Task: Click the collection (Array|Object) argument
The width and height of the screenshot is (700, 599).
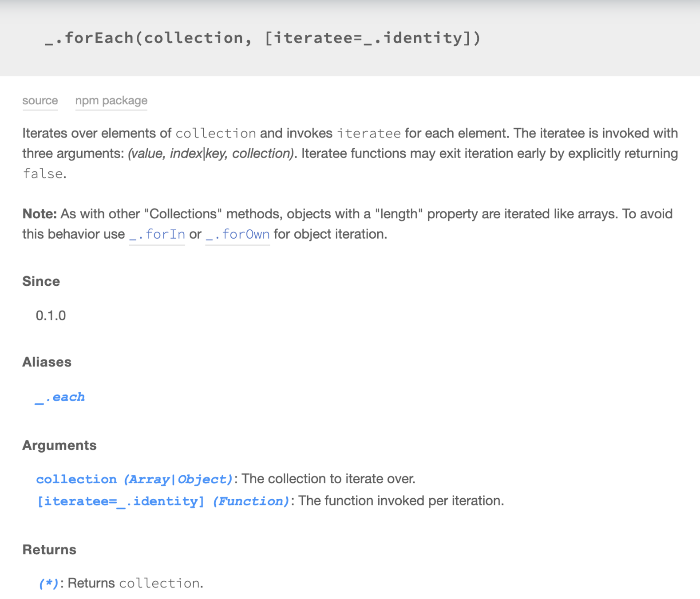Action: tap(134, 479)
